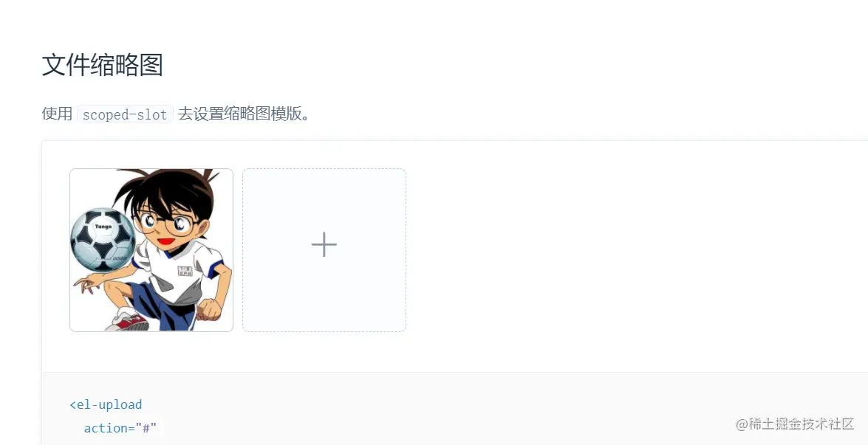The width and height of the screenshot is (868, 445).
Task: Click the 文件缩略图 section heading
Action: pyautogui.click(x=103, y=65)
